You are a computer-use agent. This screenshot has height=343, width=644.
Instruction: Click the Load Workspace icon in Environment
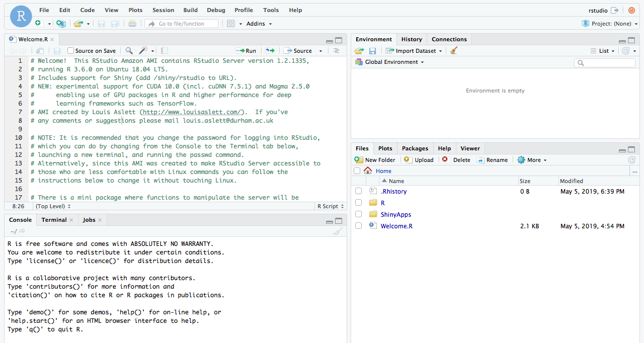pyautogui.click(x=359, y=51)
